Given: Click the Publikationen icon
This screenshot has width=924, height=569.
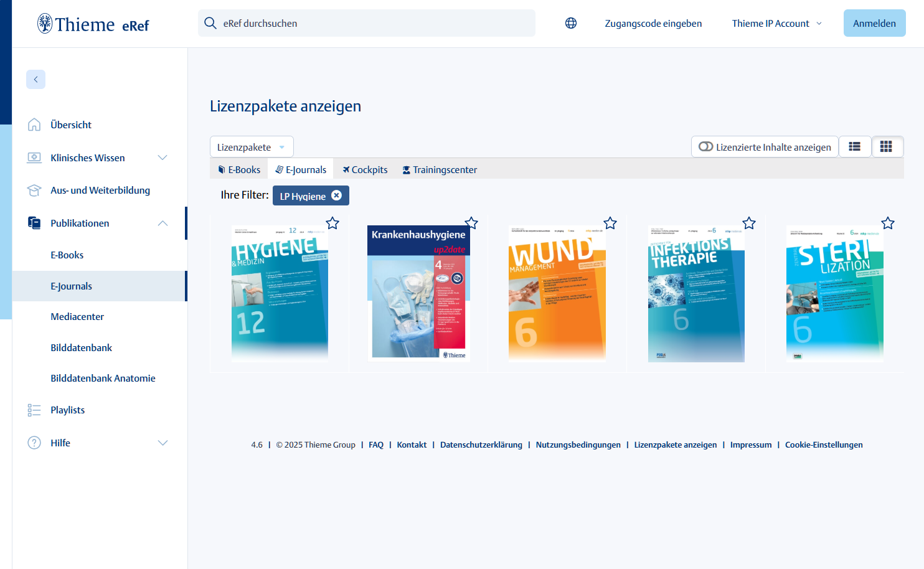Looking at the screenshot, I should pyautogui.click(x=34, y=223).
